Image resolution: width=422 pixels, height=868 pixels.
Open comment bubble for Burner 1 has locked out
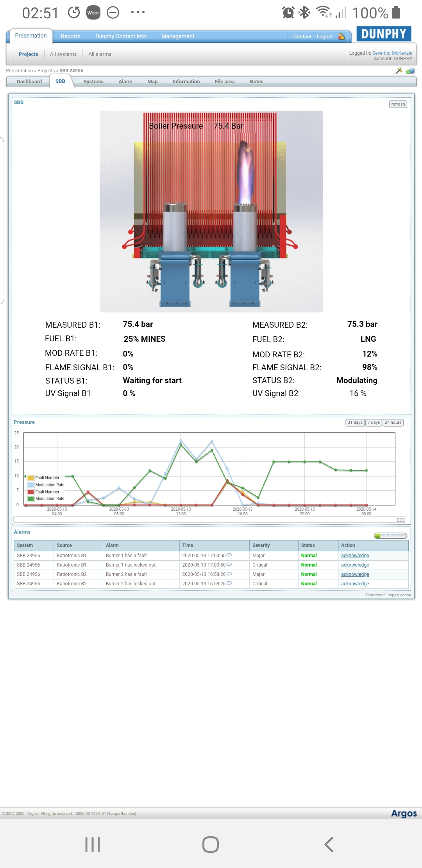(229, 565)
